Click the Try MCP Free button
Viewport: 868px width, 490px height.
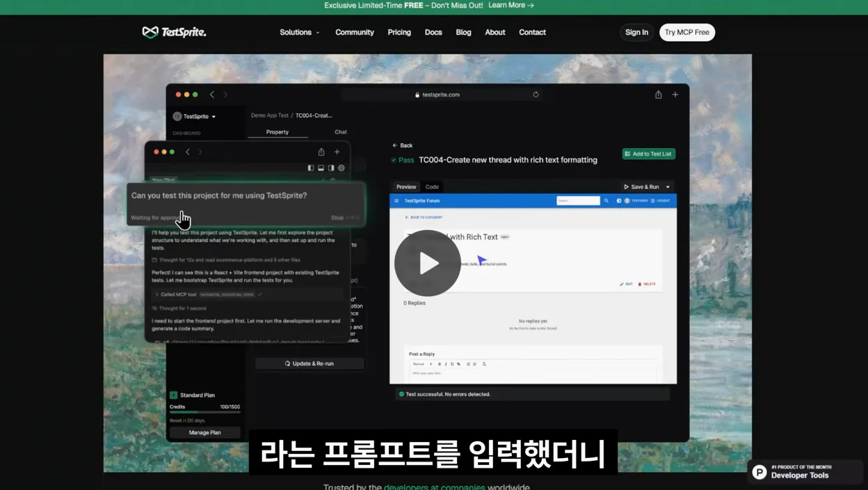coord(687,32)
